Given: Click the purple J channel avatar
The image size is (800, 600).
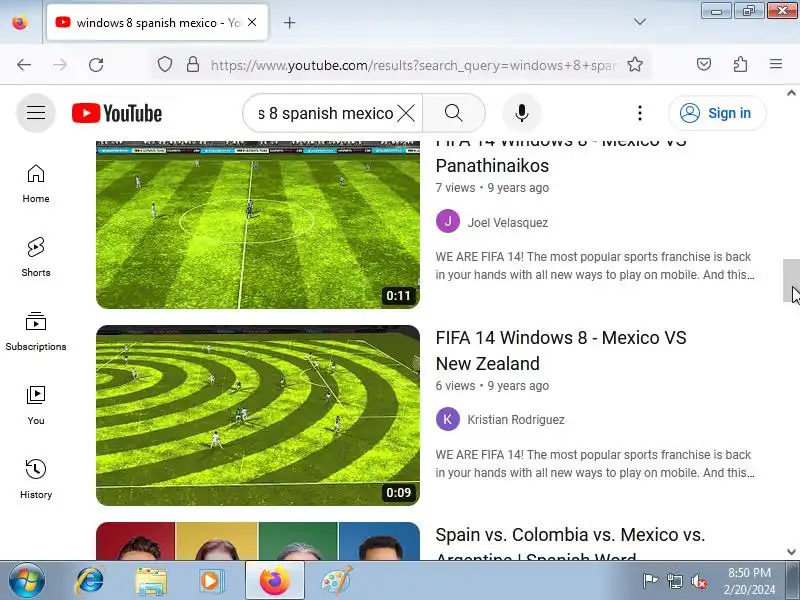Looking at the screenshot, I should pyautogui.click(x=447, y=221).
